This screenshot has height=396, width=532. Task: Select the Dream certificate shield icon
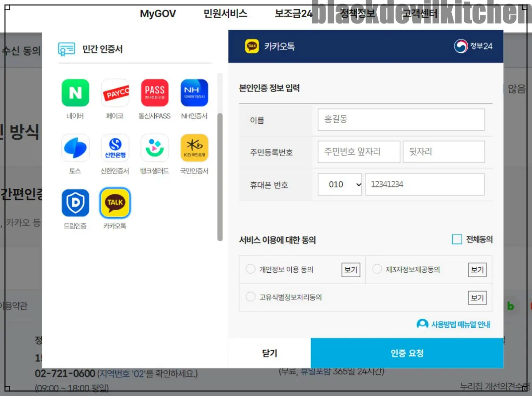[x=75, y=203]
